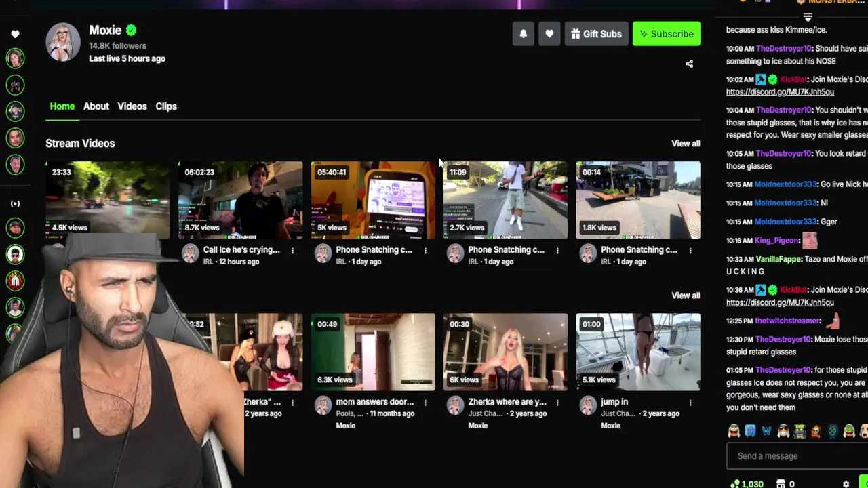The width and height of the screenshot is (868, 488).
Task: Open options menu for the jump in clip
Action: (x=690, y=403)
